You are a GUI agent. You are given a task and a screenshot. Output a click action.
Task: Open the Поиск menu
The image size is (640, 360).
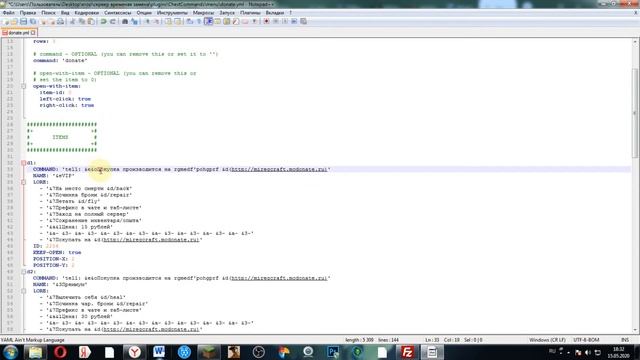pyautogui.click(x=48, y=13)
